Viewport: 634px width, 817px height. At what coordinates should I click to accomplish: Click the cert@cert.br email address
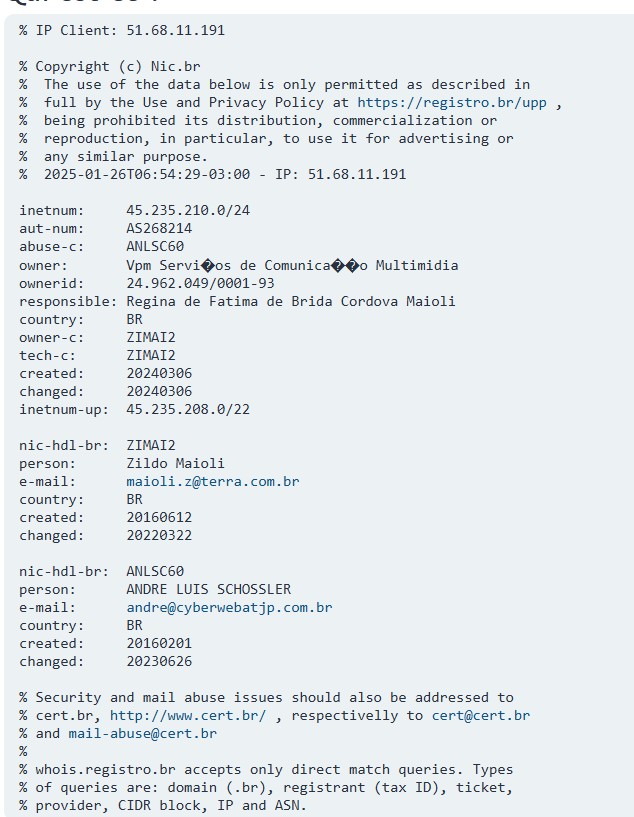pyautogui.click(x=481, y=715)
